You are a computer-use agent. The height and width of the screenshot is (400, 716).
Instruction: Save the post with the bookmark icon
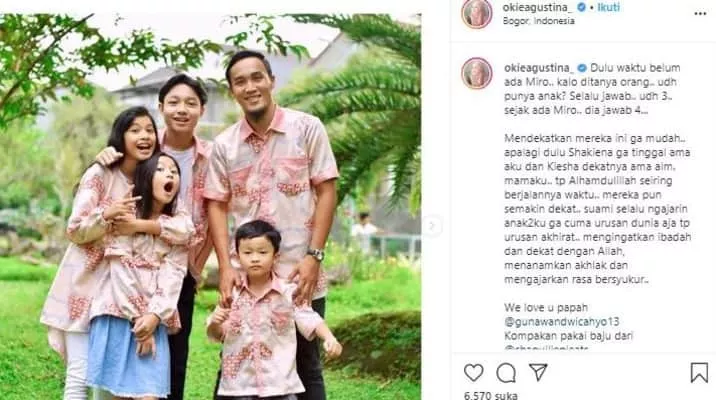(699, 373)
